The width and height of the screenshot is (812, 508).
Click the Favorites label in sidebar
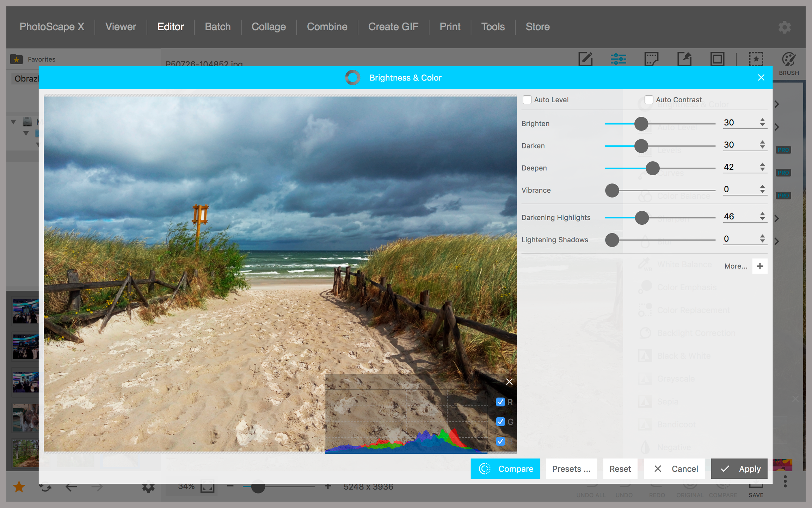coord(42,59)
